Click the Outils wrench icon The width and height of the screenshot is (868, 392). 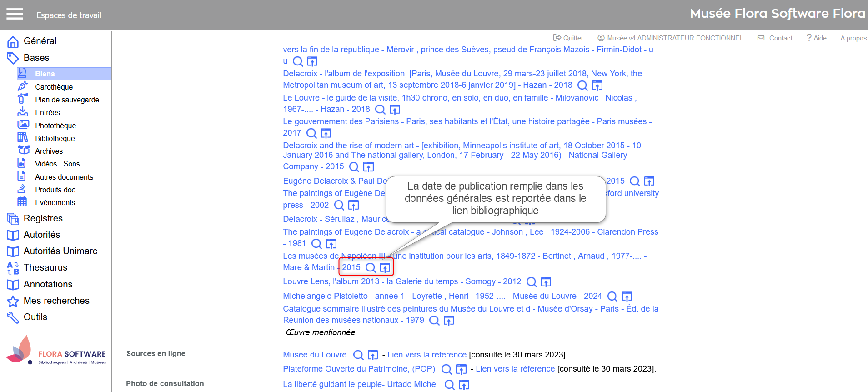(13, 317)
